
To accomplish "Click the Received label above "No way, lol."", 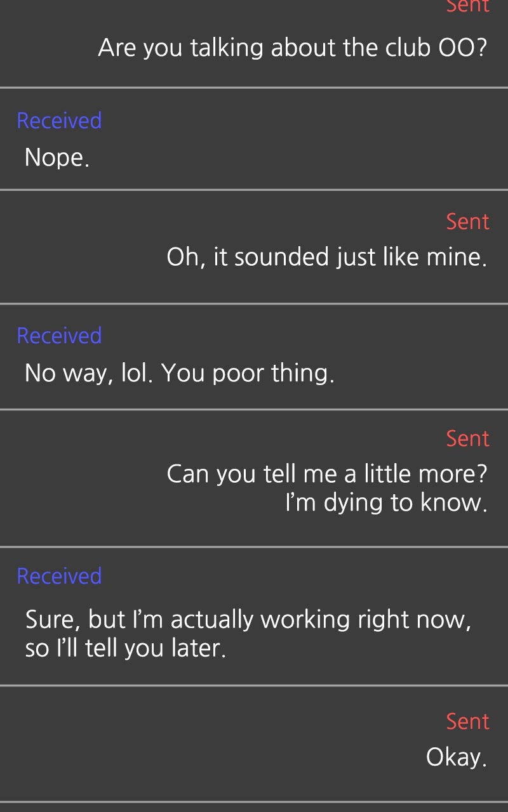I will point(59,336).
